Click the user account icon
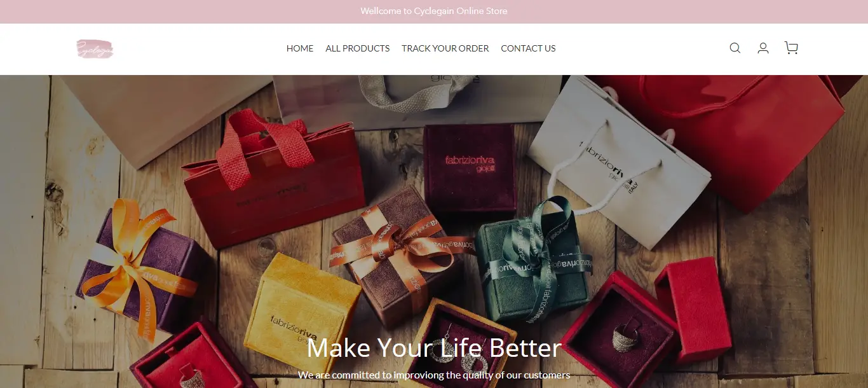The width and height of the screenshot is (868, 388). click(763, 48)
